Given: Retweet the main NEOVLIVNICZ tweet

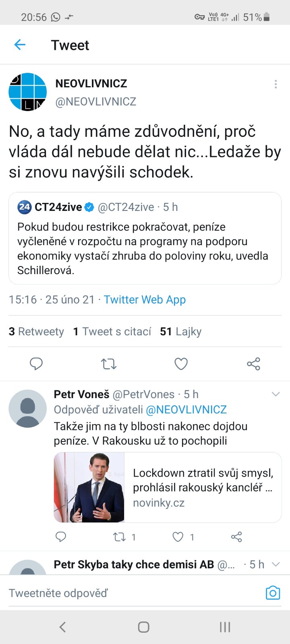Looking at the screenshot, I should [x=109, y=364].
